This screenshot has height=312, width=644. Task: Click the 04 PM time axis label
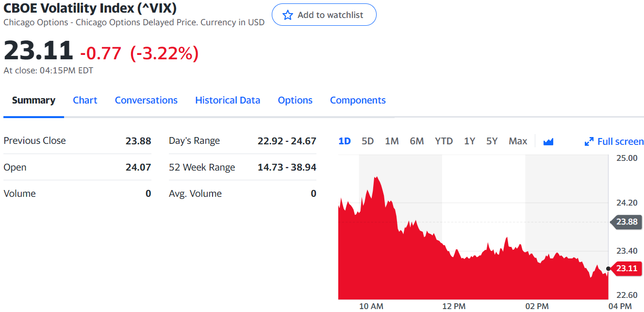[x=620, y=306]
